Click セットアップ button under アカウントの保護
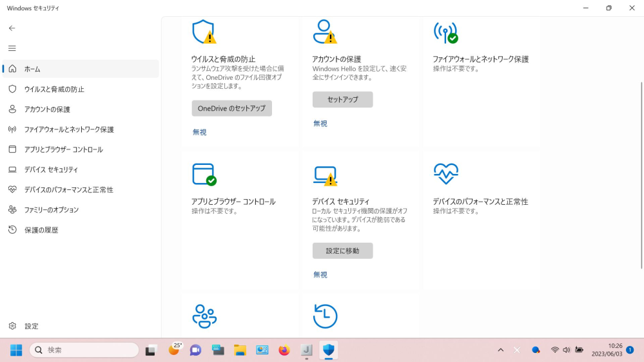This screenshot has height=362, width=644. click(342, 99)
